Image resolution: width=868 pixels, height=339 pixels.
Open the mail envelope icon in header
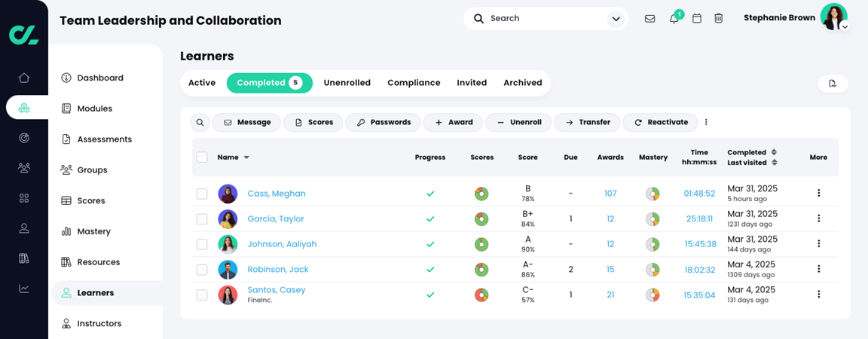(649, 19)
